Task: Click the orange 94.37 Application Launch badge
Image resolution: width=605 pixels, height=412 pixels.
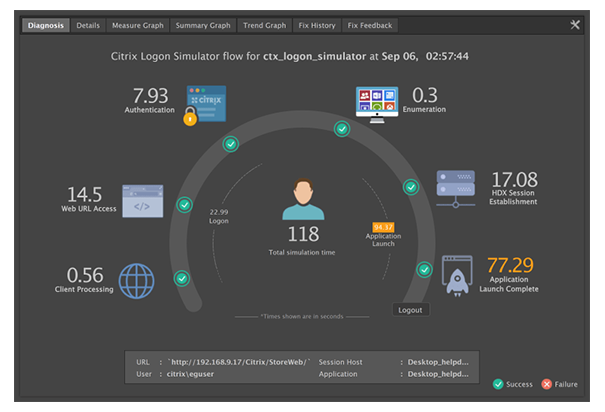Action: [x=383, y=227]
